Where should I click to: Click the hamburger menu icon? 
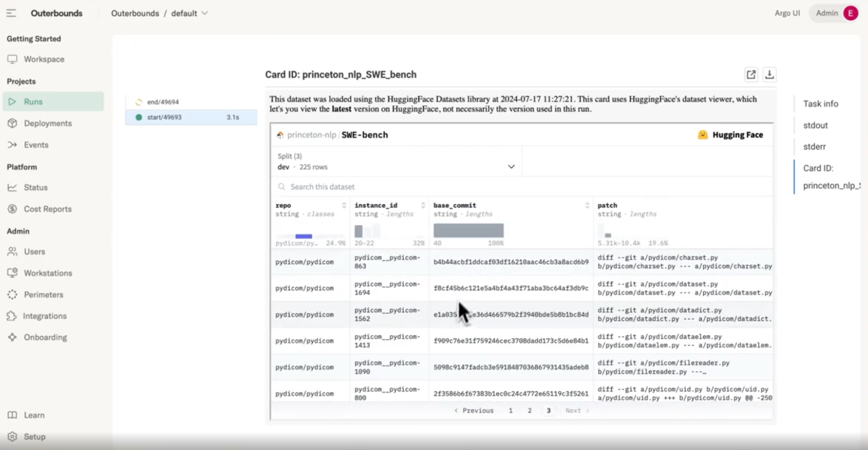(x=11, y=13)
